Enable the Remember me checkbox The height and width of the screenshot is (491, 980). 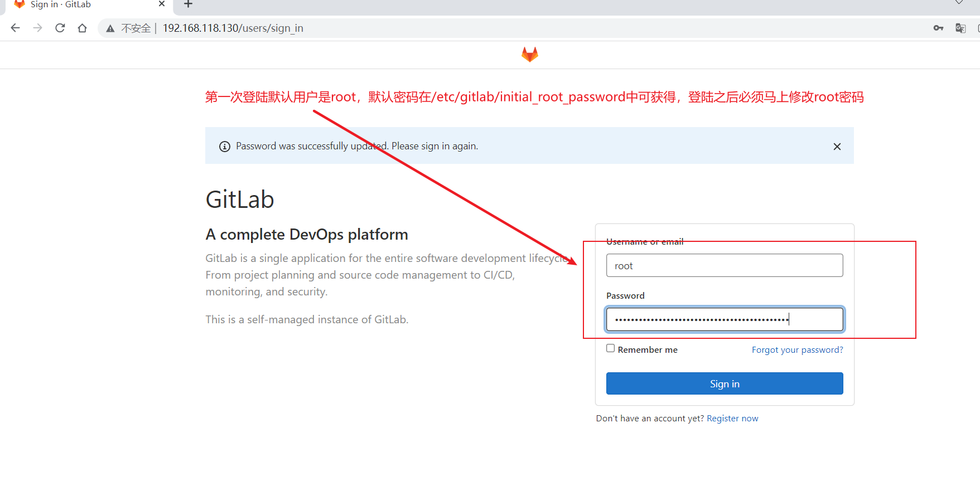point(611,348)
